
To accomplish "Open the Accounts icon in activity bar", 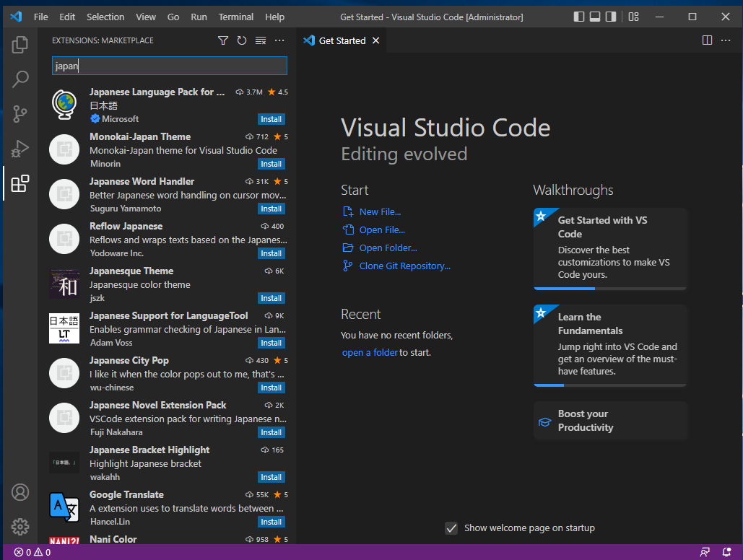I will pyautogui.click(x=20, y=492).
